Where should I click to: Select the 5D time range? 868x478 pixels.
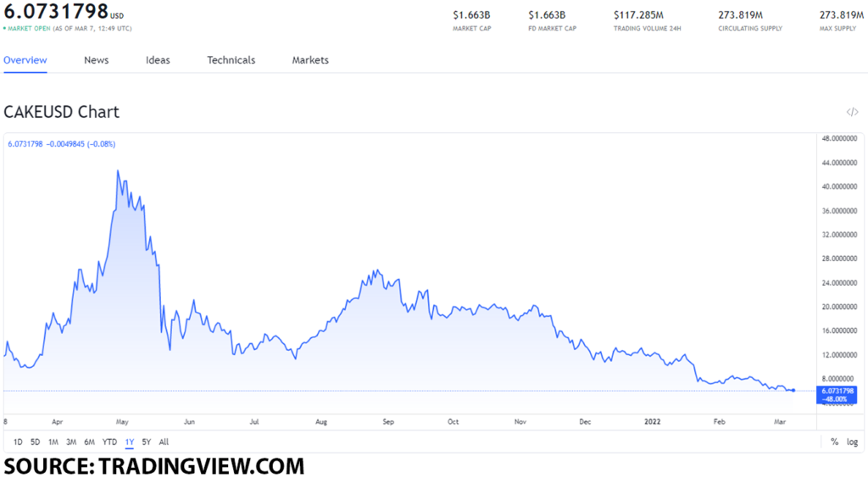click(35, 442)
